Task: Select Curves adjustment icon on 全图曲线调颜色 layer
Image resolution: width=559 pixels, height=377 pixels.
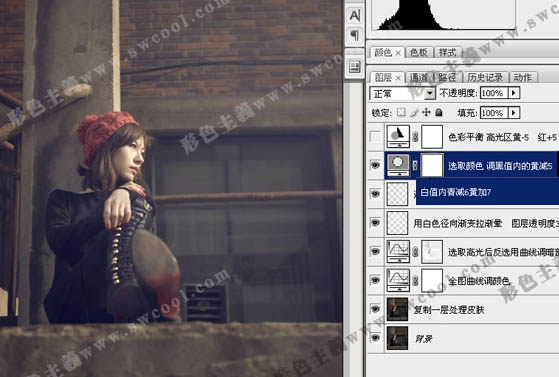Action: [x=398, y=280]
